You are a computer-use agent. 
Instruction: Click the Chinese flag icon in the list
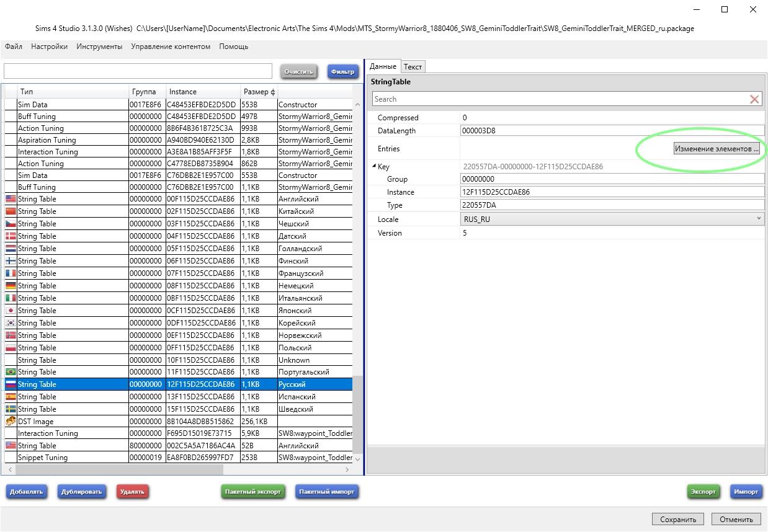pos(11,211)
